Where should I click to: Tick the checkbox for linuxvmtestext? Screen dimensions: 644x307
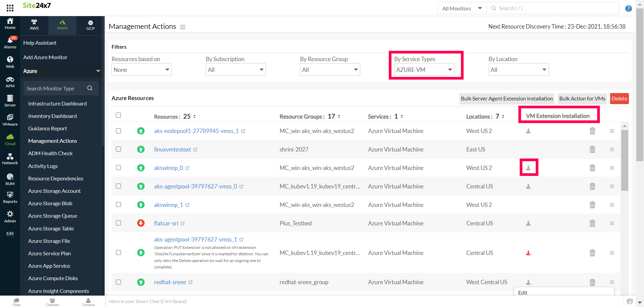click(118, 149)
